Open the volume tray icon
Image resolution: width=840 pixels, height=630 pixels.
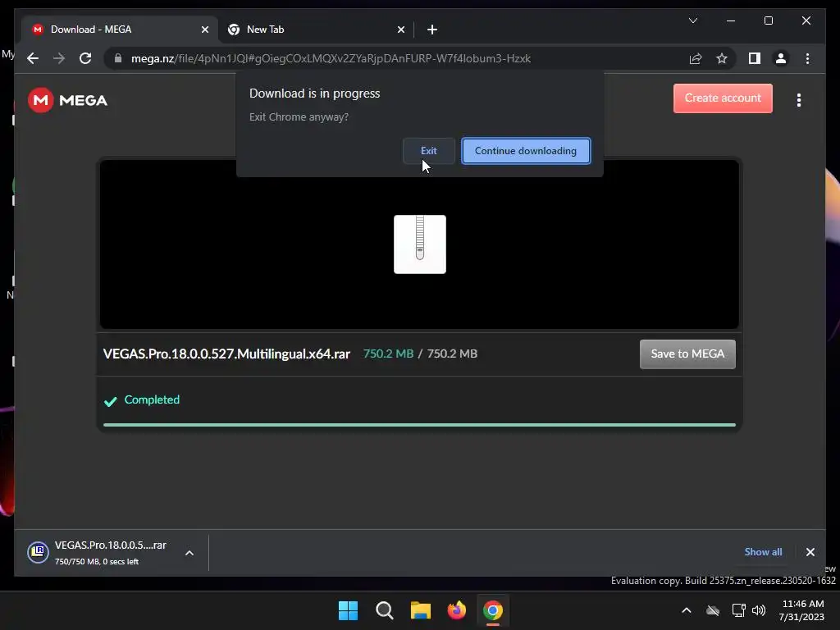(759, 610)
